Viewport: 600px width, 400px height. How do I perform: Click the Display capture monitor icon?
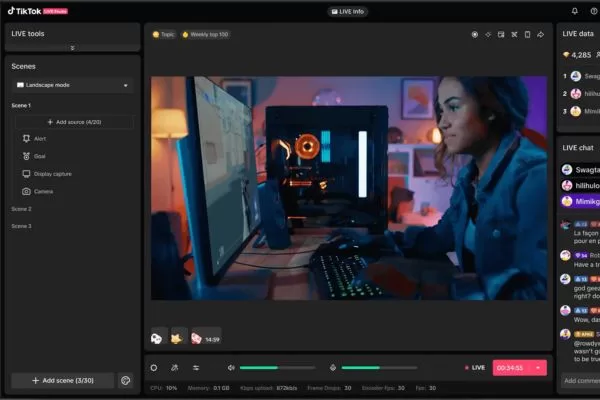[26, 174]
